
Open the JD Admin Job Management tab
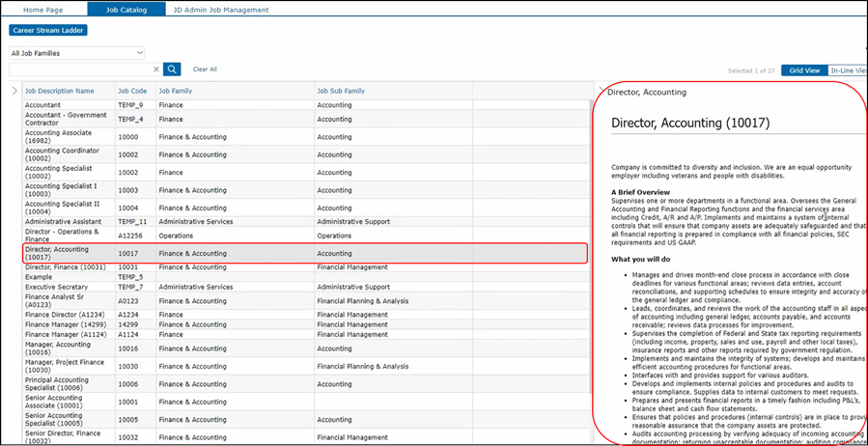pyautogui.click(x=220, y=9)
